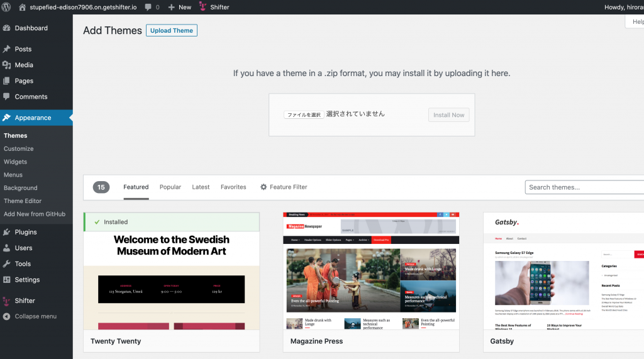The height and width of the screenshot is (359, 644).
Task: Click the Media icon in the sidebar
Action: coord(6,65)
